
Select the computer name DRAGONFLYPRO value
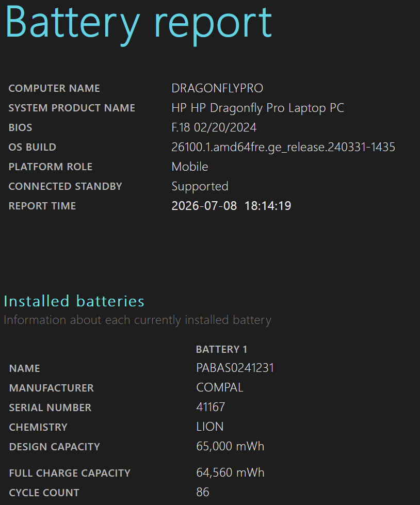coord(217,88)
